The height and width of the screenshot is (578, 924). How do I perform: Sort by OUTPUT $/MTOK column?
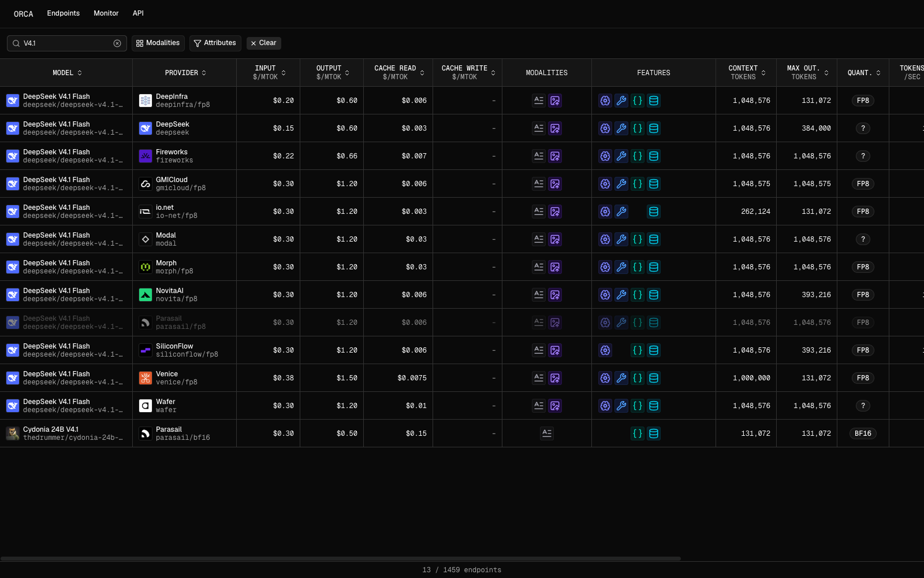[x=333, y=73]
